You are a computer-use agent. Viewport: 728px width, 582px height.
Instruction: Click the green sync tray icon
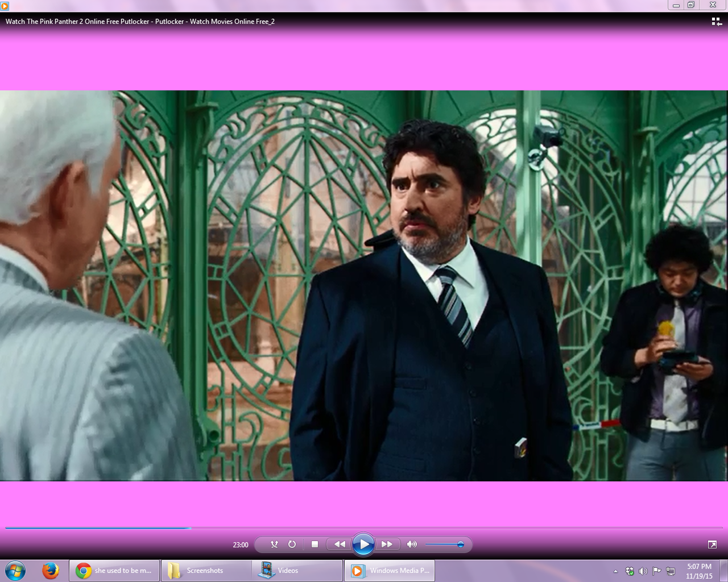630,571
